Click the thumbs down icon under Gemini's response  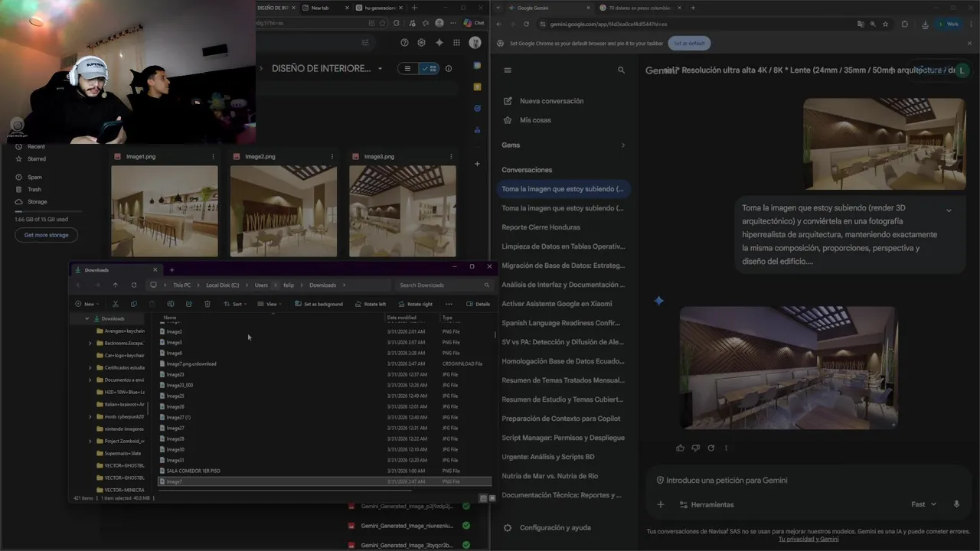click(695, 448)
